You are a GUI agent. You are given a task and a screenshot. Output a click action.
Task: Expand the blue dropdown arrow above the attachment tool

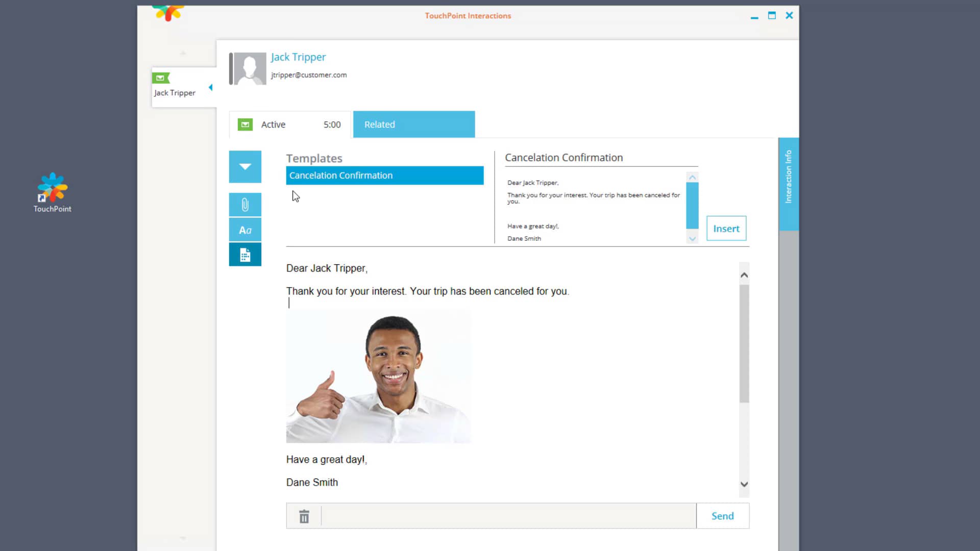tap(245, 166)
